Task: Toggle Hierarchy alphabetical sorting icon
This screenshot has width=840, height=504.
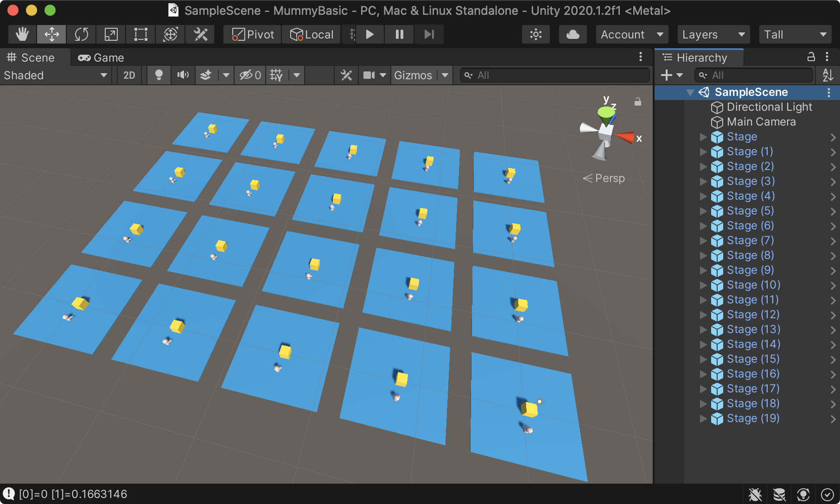Action: (827, 75)
